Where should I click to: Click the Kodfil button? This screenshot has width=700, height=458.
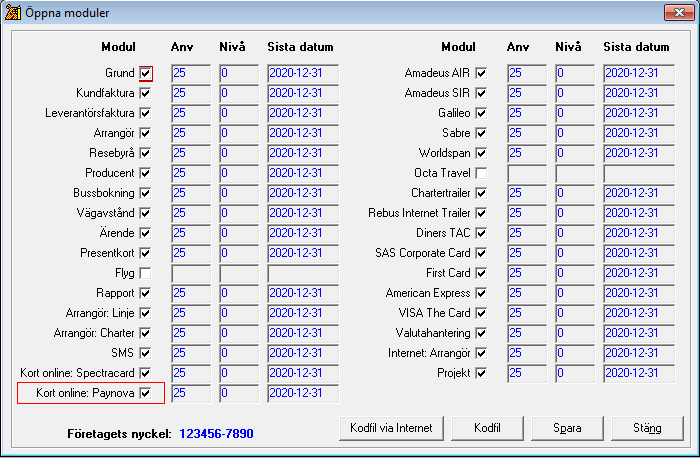pyautogui.click(x=487, y=428)
